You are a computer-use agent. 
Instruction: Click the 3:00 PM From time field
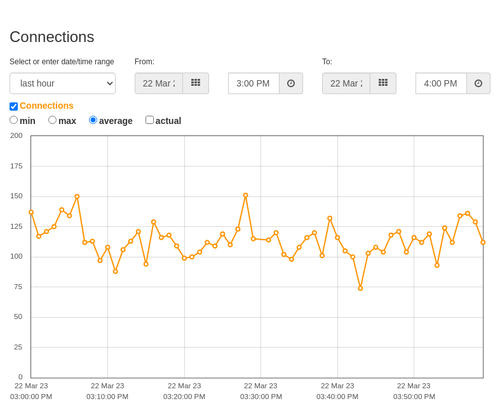coord(254,83)
